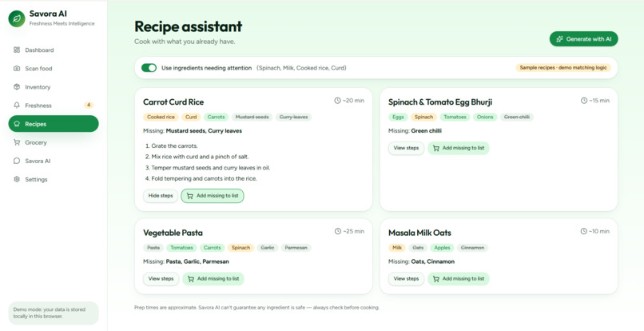Add missing Carrot Curd Rice ingredients to list
The height and width of the screenshot is (331, 644).
(213, 196)
